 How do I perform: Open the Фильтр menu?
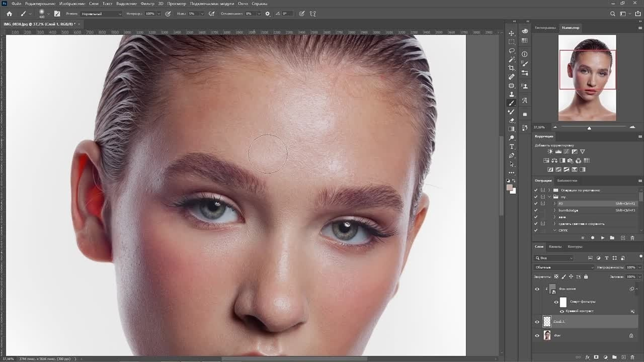tap(147, 4)
